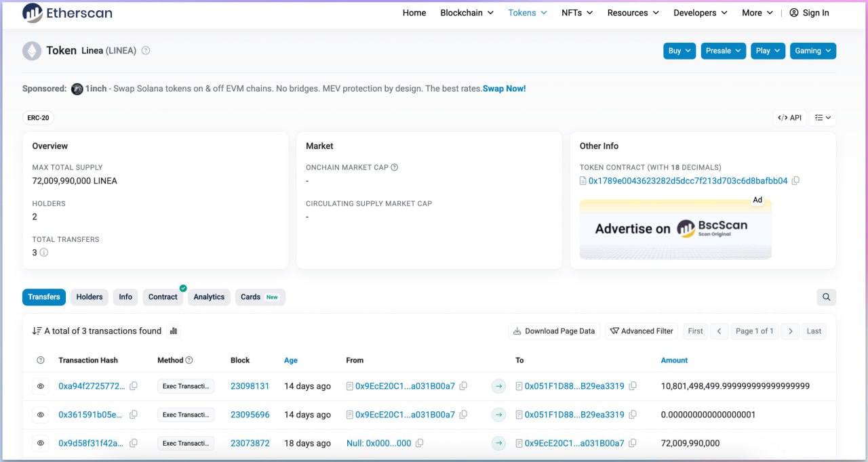Screen dimensions: 868x462
Task: Switch to the Contract tab
Action: coord(163,297)
